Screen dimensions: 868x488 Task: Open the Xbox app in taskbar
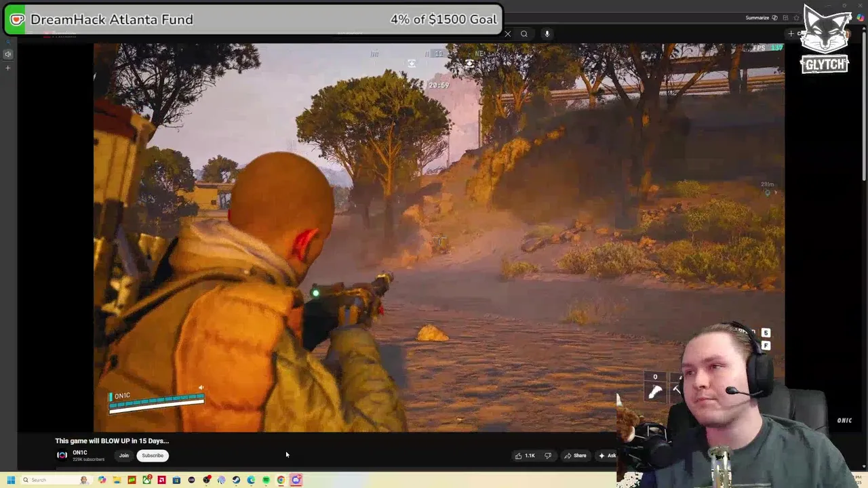tap(146, 480)
